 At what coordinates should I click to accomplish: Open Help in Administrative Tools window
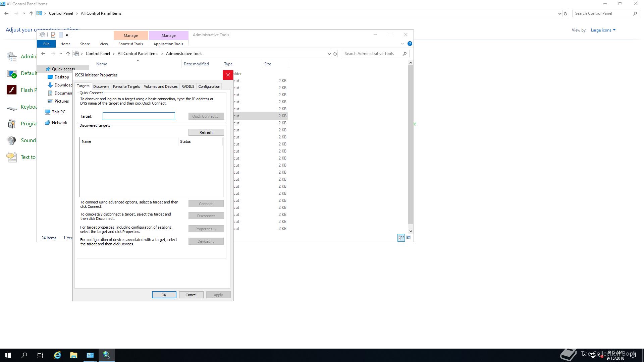pos(410,44)
